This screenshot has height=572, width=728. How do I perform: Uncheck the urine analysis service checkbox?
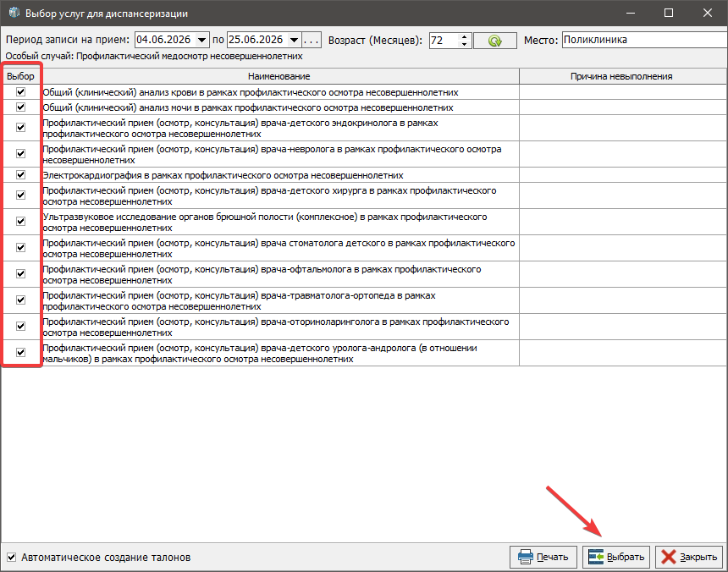point(21,107)
